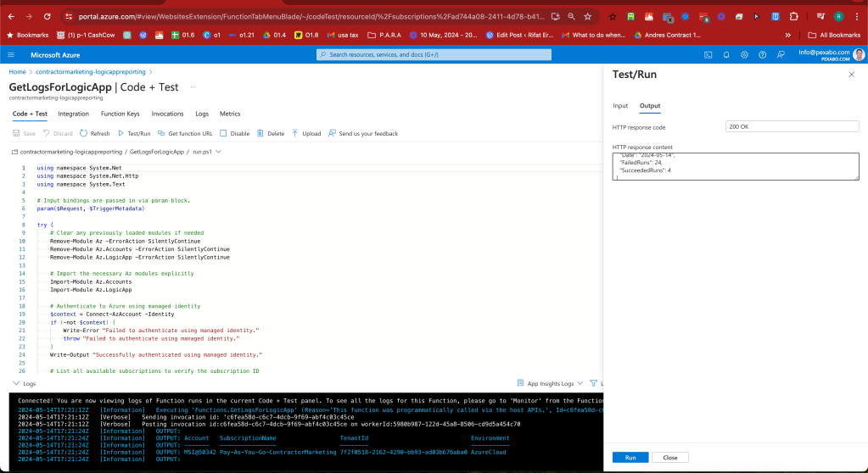Click Test/Run in the function toolbar

pyautogui.click(x=134, y=133)
